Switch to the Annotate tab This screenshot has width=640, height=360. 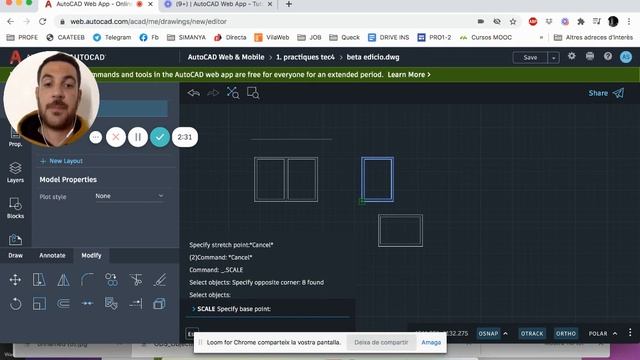point(52,255)
